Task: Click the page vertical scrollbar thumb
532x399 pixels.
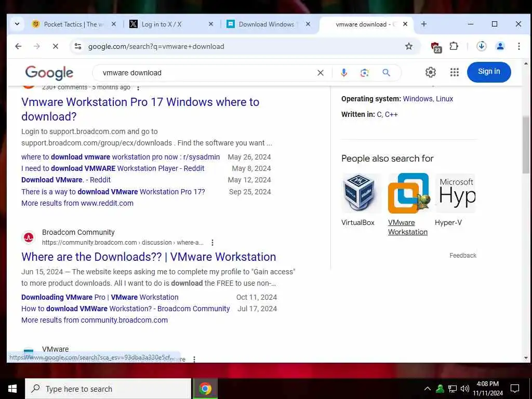Action: pos(526,144)
